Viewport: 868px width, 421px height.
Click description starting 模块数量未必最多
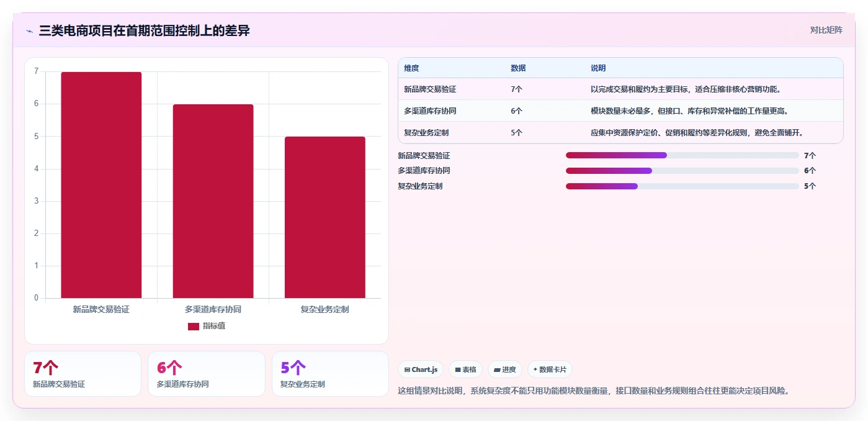click(x=689, y=111)
